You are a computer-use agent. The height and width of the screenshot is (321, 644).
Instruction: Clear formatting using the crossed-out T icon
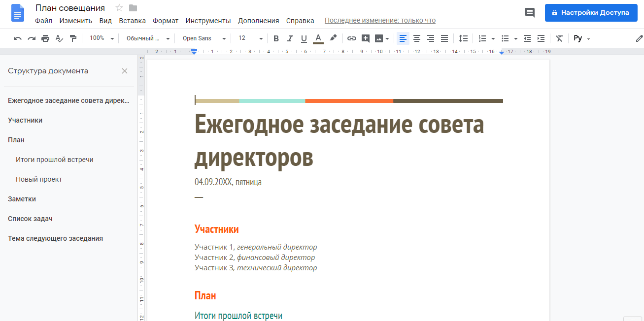pos(559,38)
